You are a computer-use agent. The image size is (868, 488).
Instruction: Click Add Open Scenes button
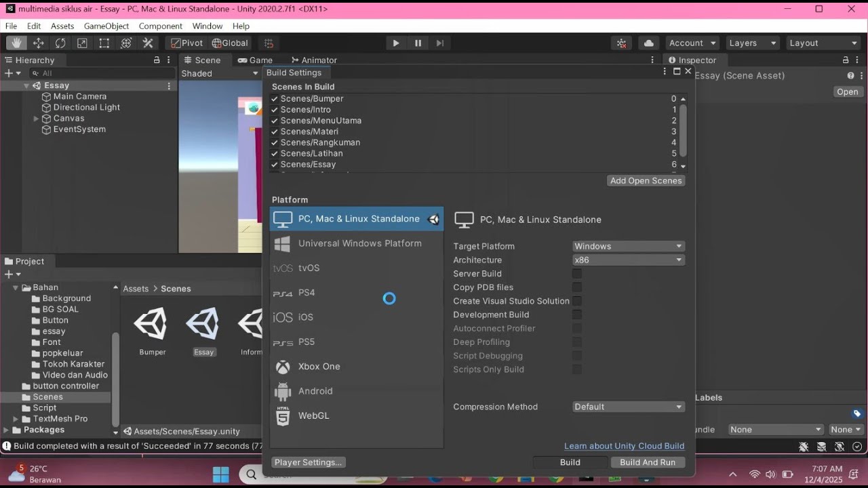(x=646, y=180)
